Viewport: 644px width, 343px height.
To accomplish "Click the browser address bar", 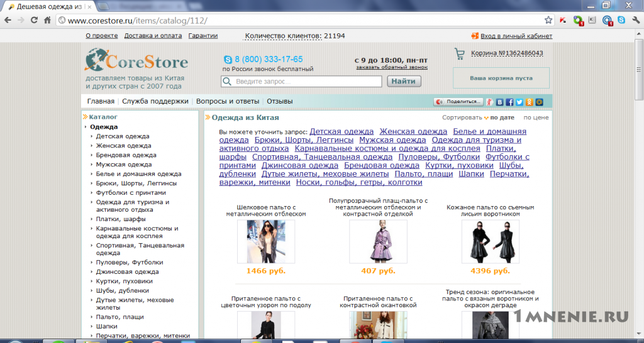I will point(304,20).
